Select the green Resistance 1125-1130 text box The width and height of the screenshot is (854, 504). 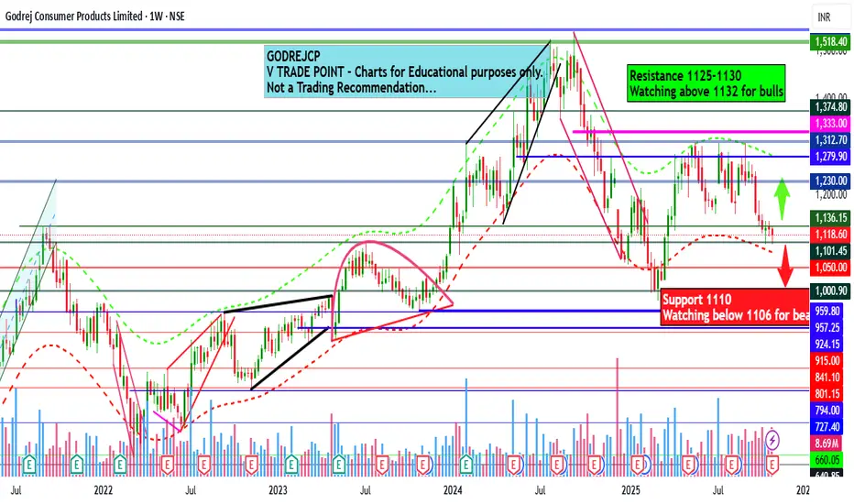(706, 83)
